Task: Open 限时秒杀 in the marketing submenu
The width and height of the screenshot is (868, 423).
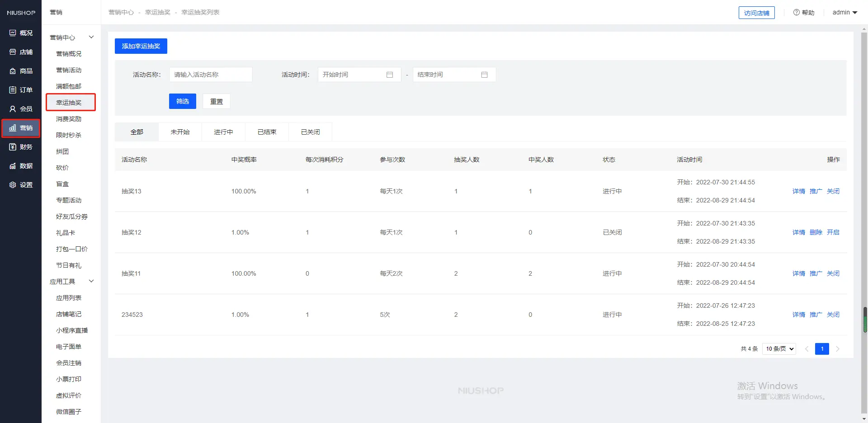Action: coord(69,135)
